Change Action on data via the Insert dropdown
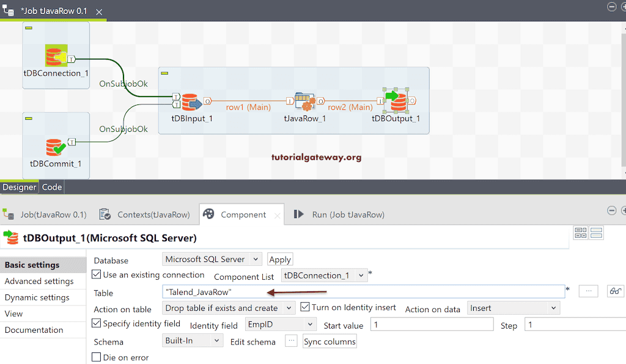 514,308
